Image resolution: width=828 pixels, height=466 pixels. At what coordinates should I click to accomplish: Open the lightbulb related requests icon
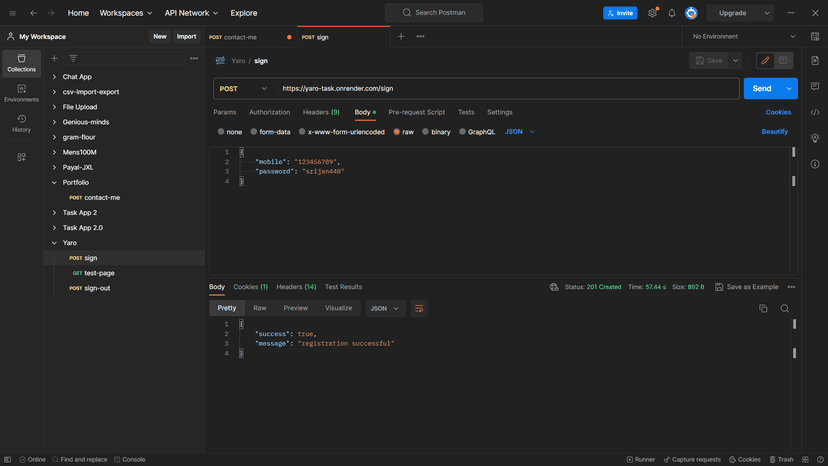coord(815,138)
